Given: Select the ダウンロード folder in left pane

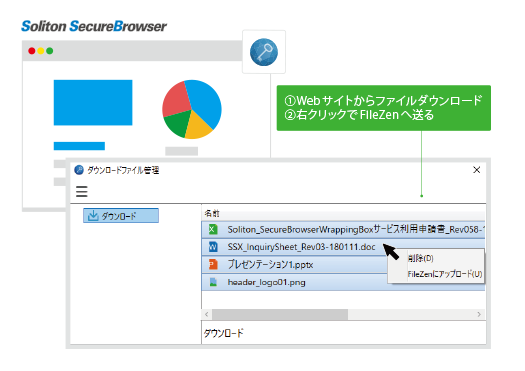Looking at the screenshot, I should click(121, 216).
